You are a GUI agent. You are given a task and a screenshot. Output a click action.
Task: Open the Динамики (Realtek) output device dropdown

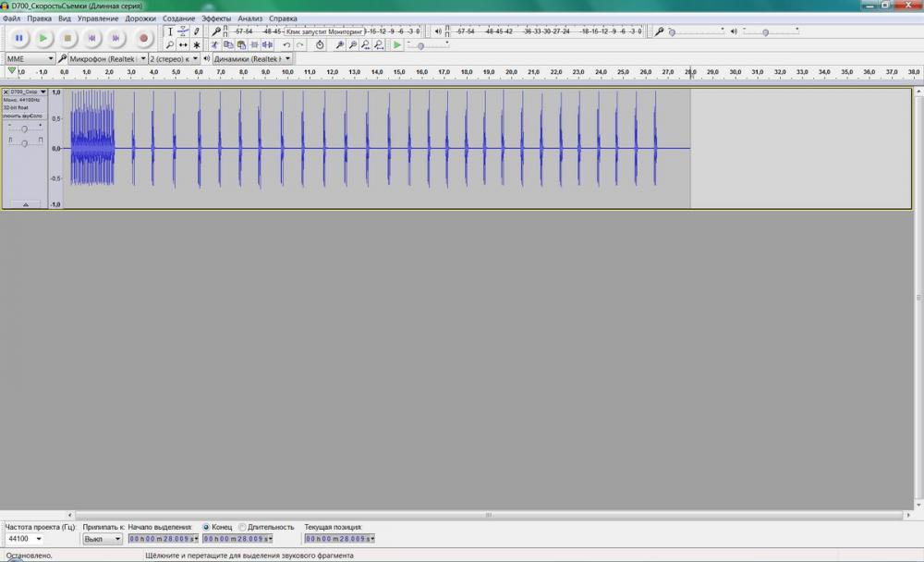[x=252, y=59]
